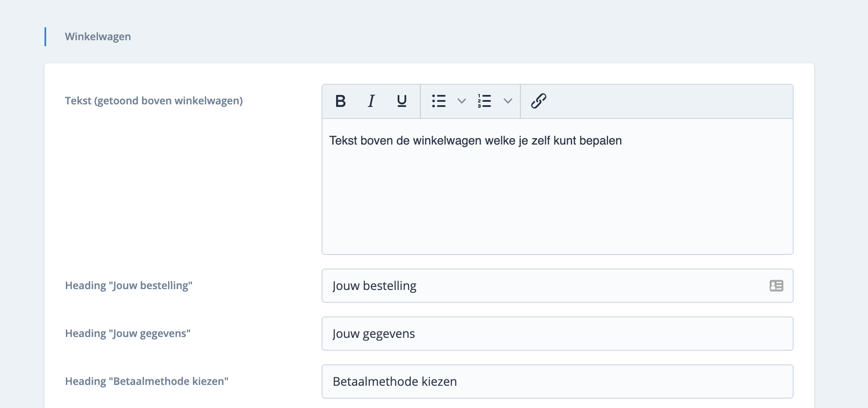Click the contact card autofill icon
This screenshot has height=408, width=868.
[776, 286]
